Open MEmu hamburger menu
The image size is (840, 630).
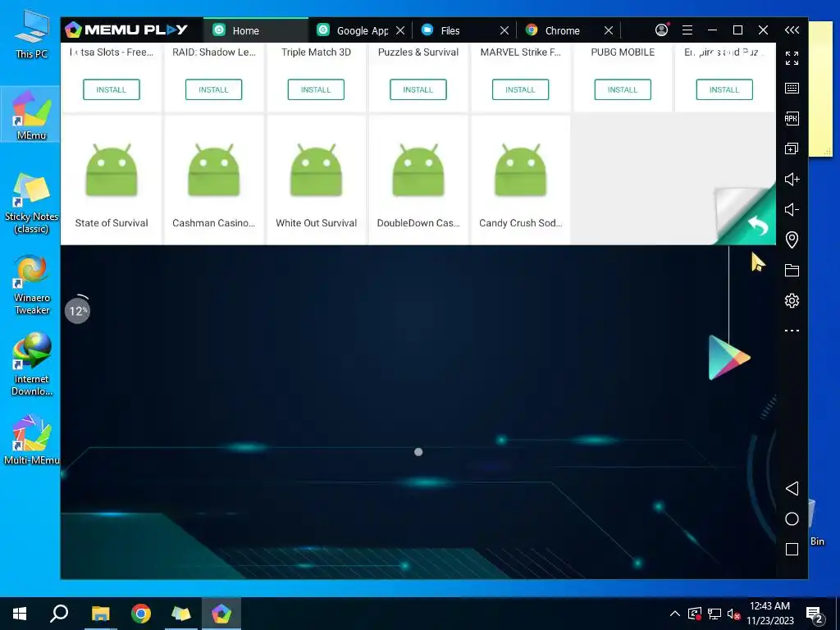pyautogui.click(x=687, y=30)
